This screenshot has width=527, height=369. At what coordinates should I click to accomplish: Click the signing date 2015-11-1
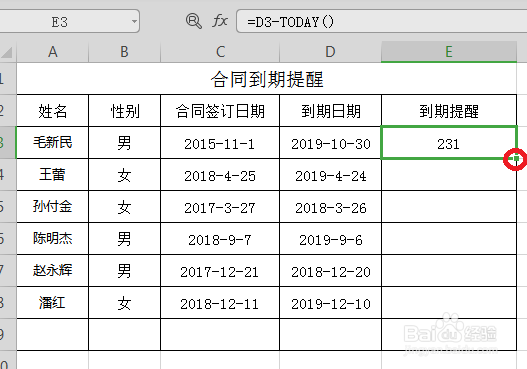(220, 142)
